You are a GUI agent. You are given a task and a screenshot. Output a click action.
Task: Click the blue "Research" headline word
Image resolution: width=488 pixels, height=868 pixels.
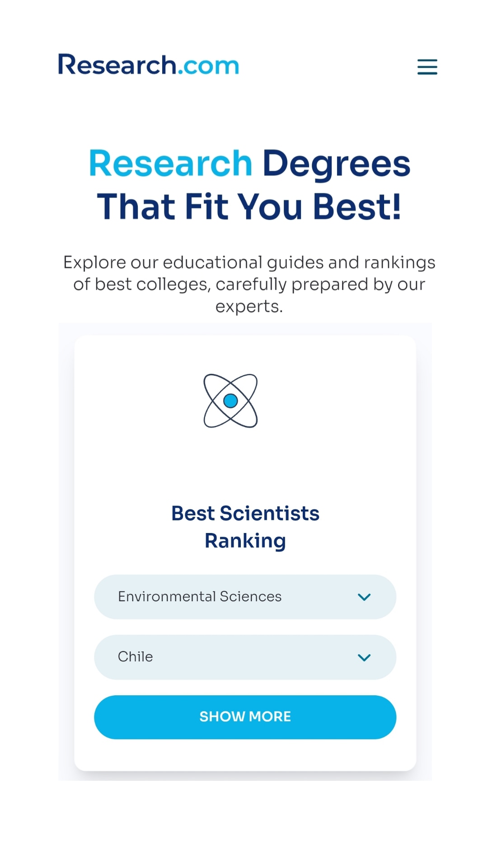[x=170, y=163]
